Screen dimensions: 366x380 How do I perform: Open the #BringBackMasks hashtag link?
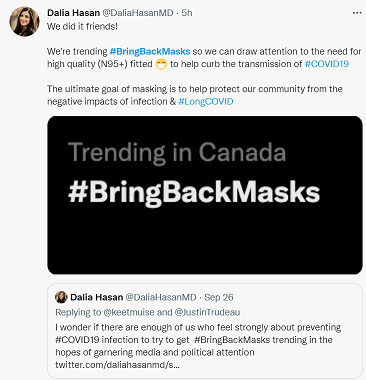click(150, 52)
